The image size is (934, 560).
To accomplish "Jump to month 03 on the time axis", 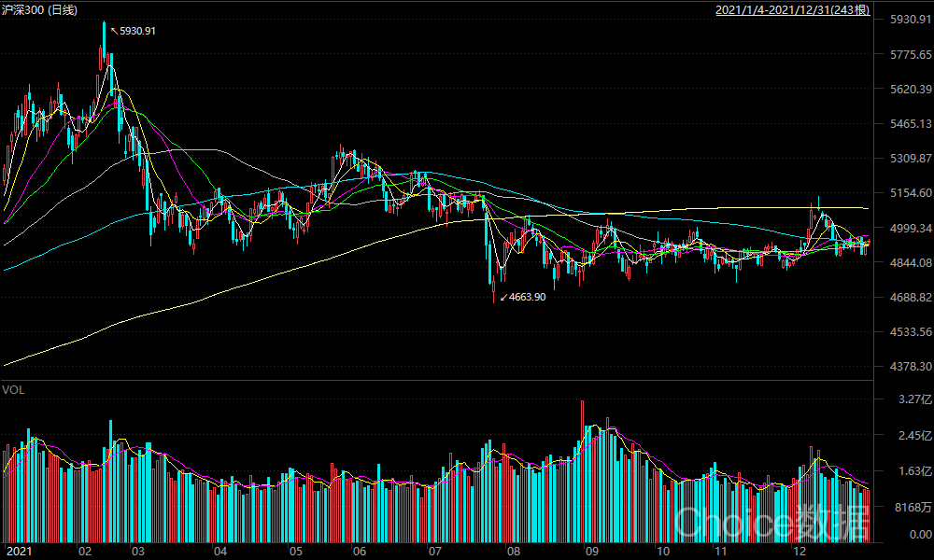I will [137, 552].
